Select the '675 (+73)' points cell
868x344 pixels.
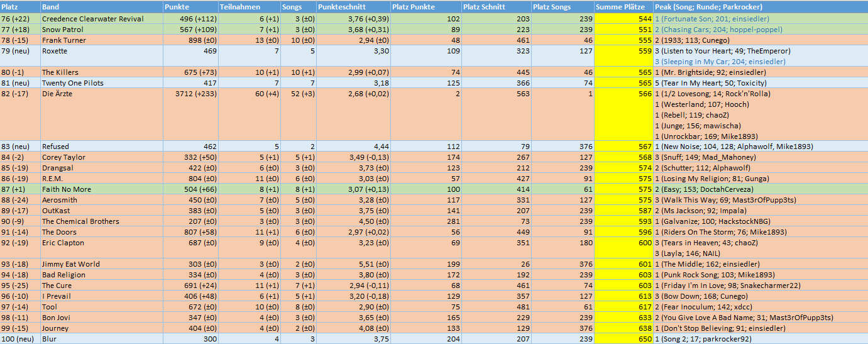pos(190,72)
